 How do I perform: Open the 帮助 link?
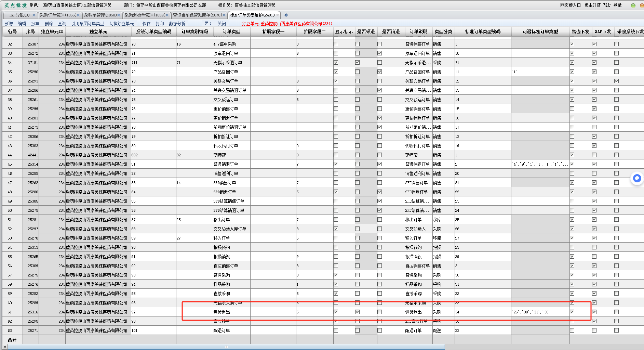click(x=607, y=5)
